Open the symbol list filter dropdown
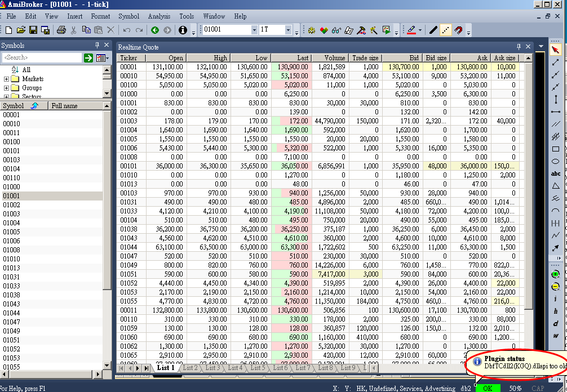 coord(103,58)
